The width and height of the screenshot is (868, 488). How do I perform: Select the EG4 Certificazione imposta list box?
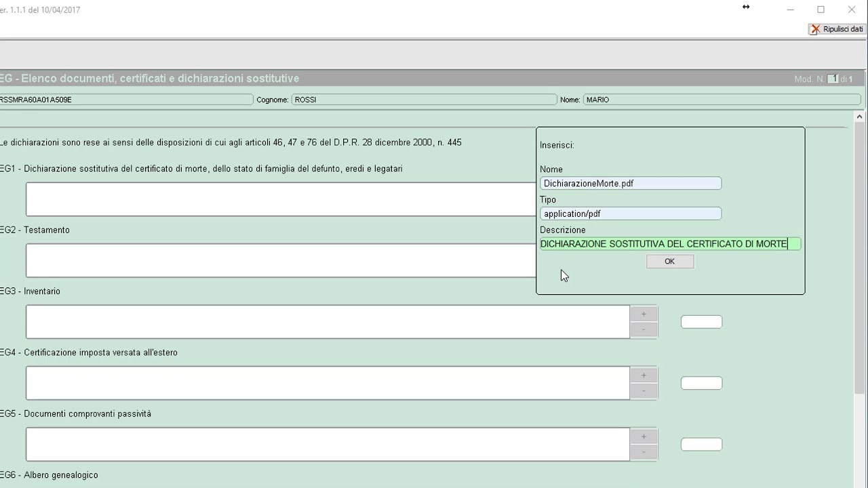coord(328,383)
